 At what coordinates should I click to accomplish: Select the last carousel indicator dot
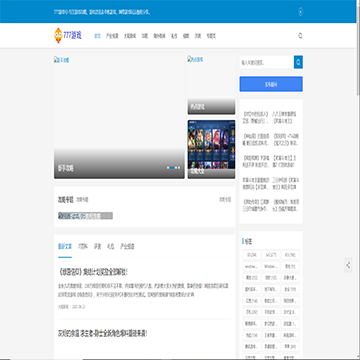pos(179,168)
